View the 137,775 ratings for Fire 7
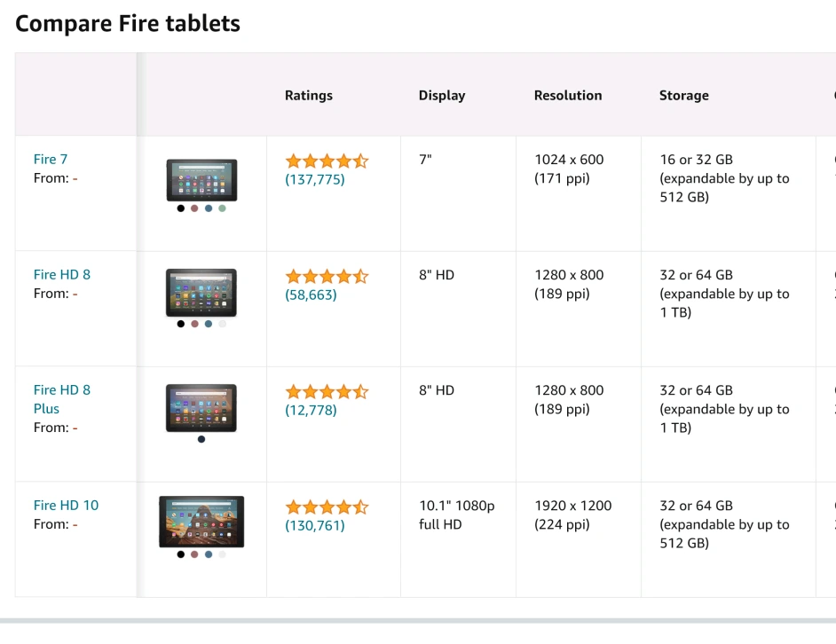Image resolution: width=836 pixels, height=644 pixels. [315, 179]
